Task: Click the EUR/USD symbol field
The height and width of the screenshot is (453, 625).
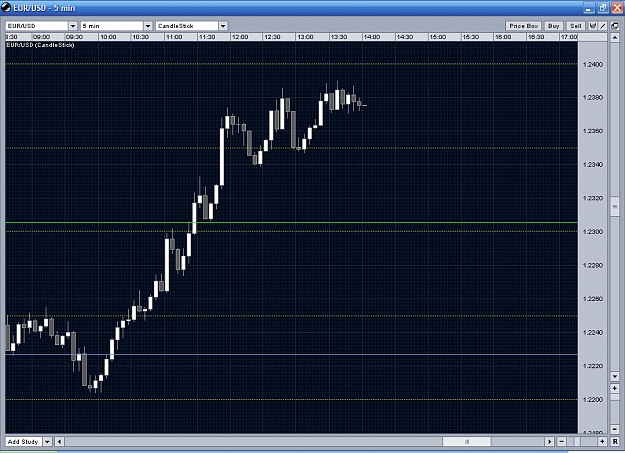Action: 37,26
